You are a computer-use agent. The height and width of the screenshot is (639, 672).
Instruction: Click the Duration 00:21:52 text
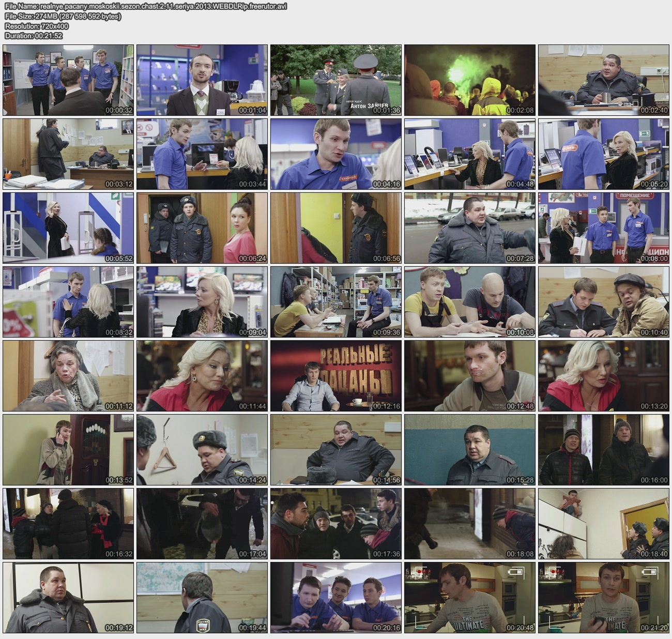point(34,36)
